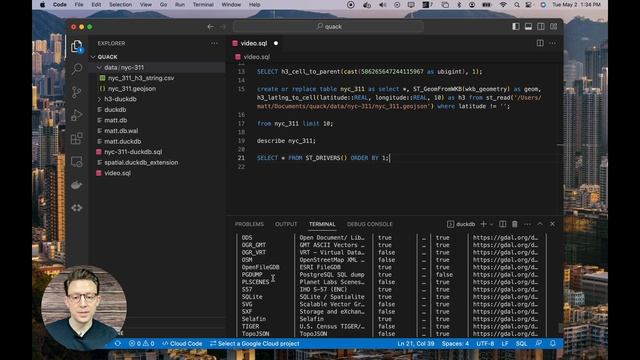Click the unsaved dot on video.sql tab
Screen dimensions: 640x360
[276, 43]
